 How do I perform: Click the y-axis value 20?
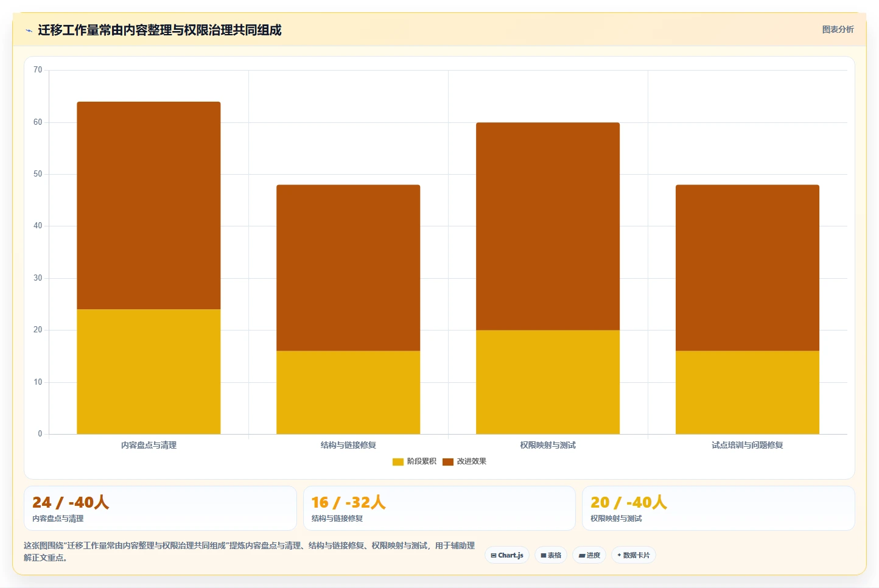38,330
